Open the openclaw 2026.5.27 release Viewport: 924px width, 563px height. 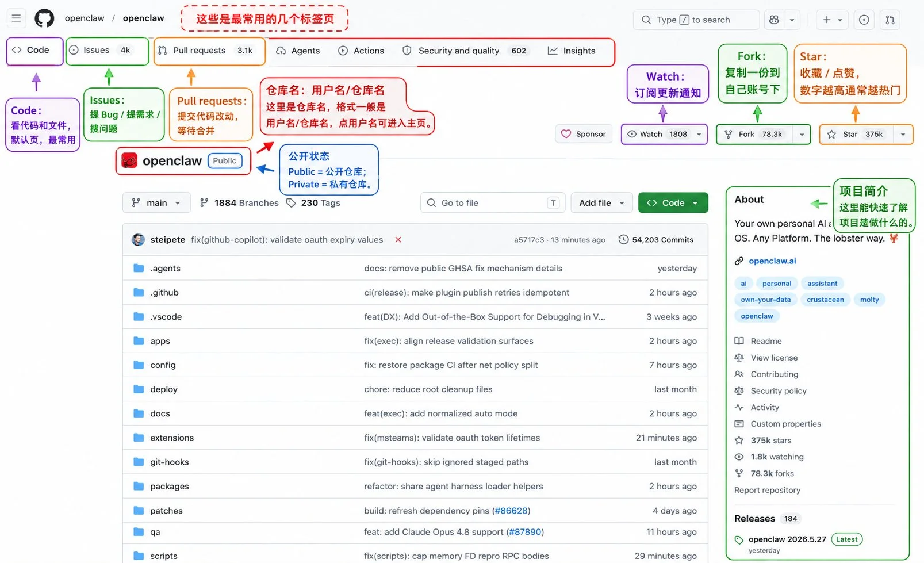tap(787, 539)
